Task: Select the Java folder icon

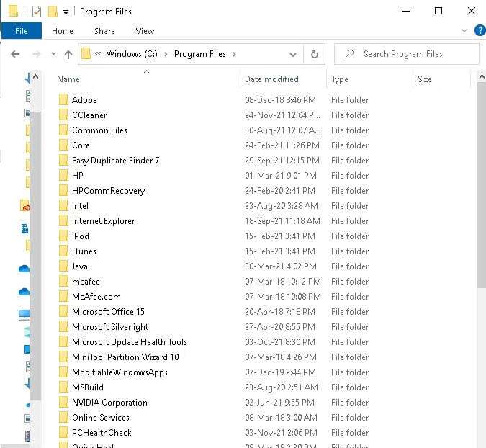Action: point(63,266)
